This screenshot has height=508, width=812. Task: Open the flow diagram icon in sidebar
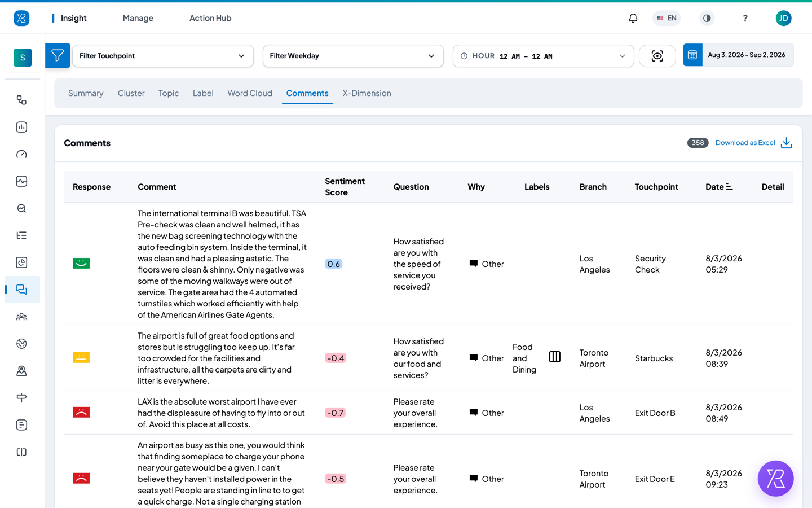[x=21, y=100]
